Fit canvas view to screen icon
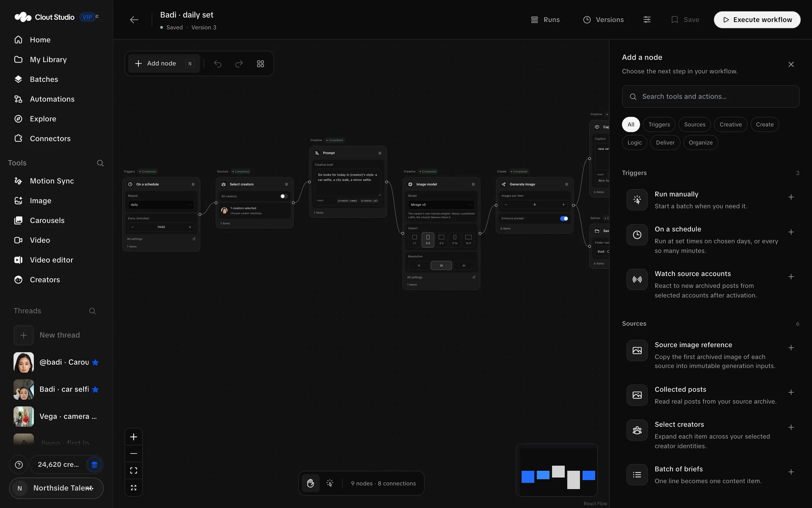This screenshot has height=508, width=812. click(134, 470)
